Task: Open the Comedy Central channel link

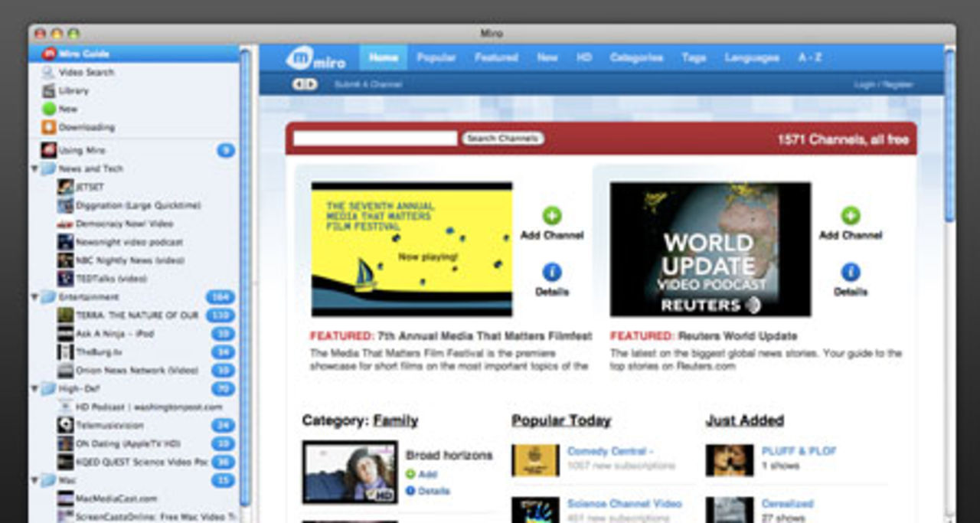Action: (x=609, y=451)
